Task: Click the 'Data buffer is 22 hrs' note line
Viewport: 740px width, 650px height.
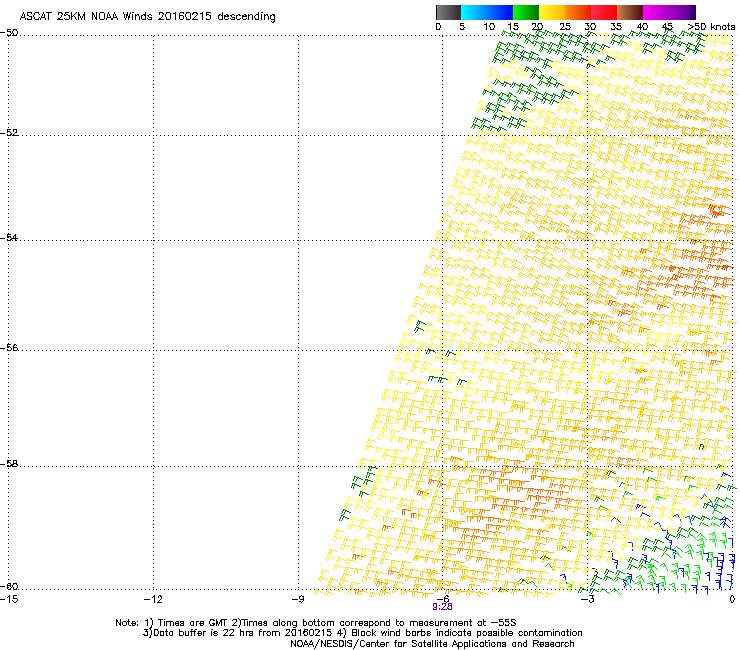Action: [362, 633]
